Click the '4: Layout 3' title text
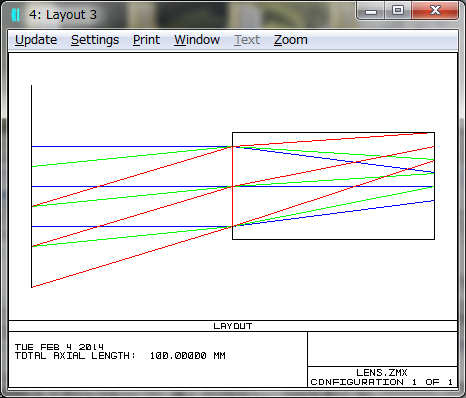 tap(63, 15)
